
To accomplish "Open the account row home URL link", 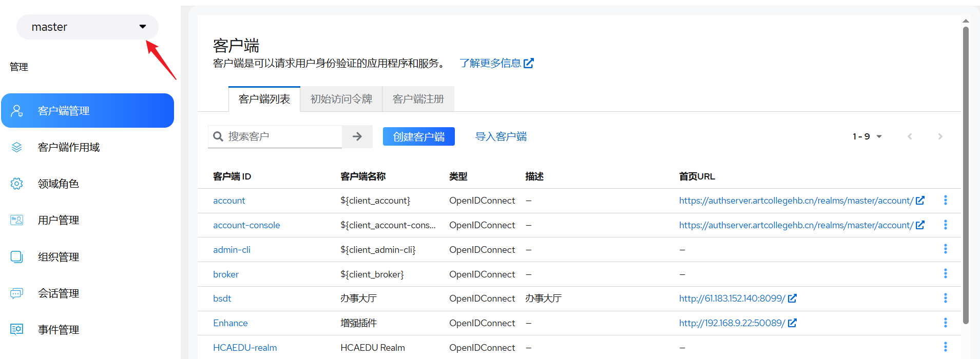I will pyautogui.click(x=801, y=201).
